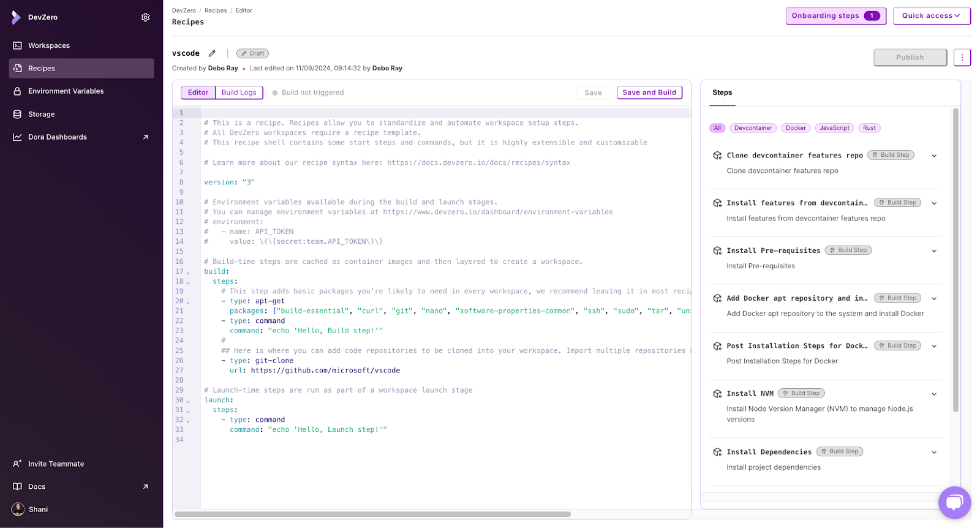Click the Publish button

click(x=910, y=58)
